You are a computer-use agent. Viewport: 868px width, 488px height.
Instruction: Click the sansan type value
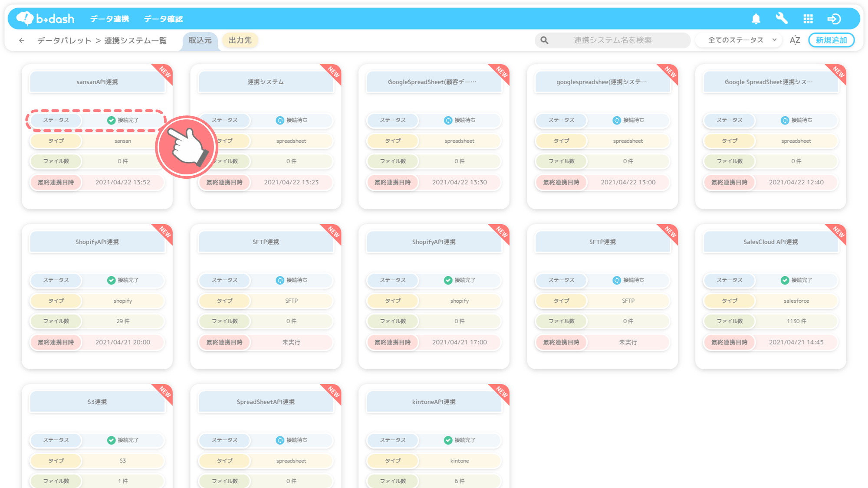point(123,141)
